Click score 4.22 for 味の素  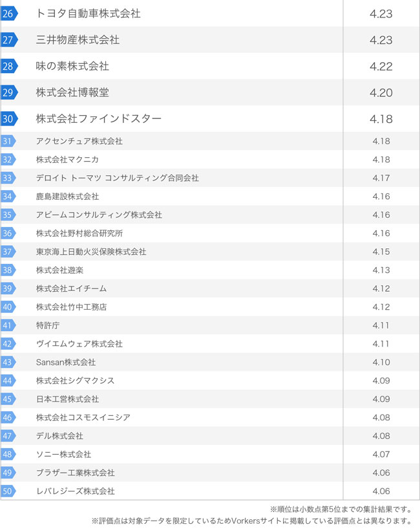(x=381, y=66)
